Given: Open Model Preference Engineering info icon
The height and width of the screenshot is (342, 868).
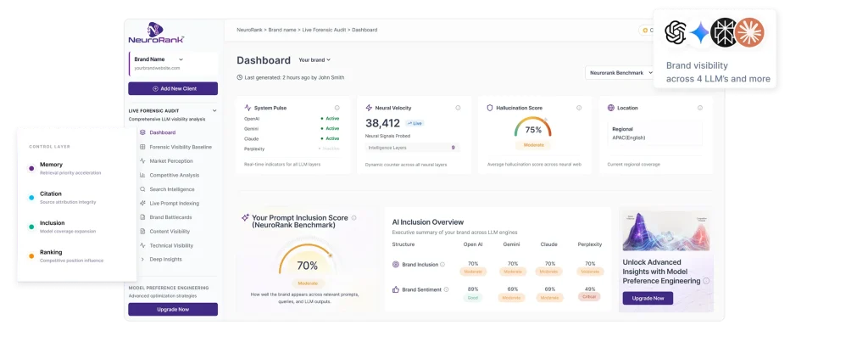Looking at the screenshot, I should click(706, 281).
